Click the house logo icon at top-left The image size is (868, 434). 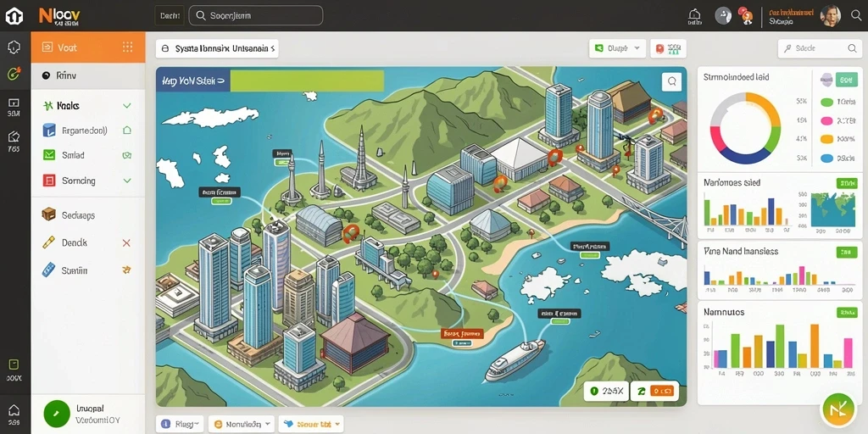(14, 16)
